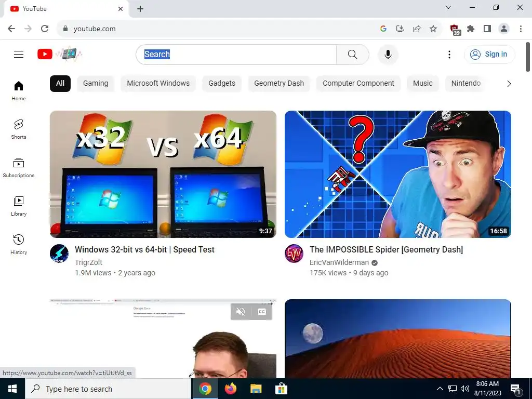Click the YouTube search input field
Image resolution: width=532 pixels, height=399 pixels.
(x=236, y=54)
